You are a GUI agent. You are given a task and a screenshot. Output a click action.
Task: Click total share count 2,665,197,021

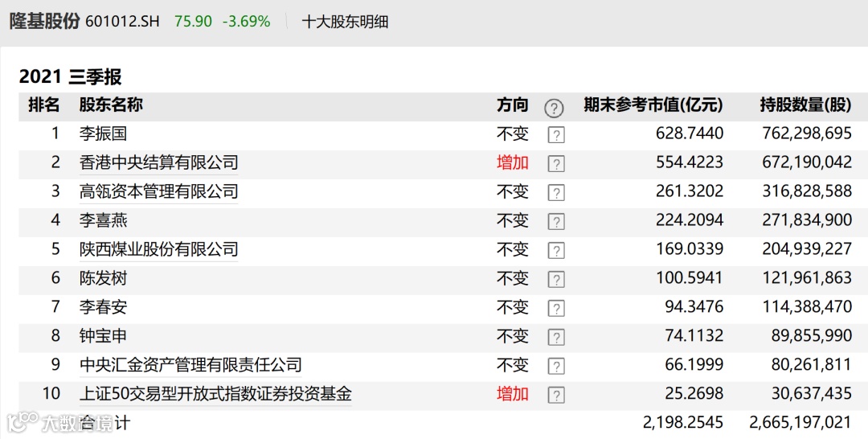pos(800,422)
